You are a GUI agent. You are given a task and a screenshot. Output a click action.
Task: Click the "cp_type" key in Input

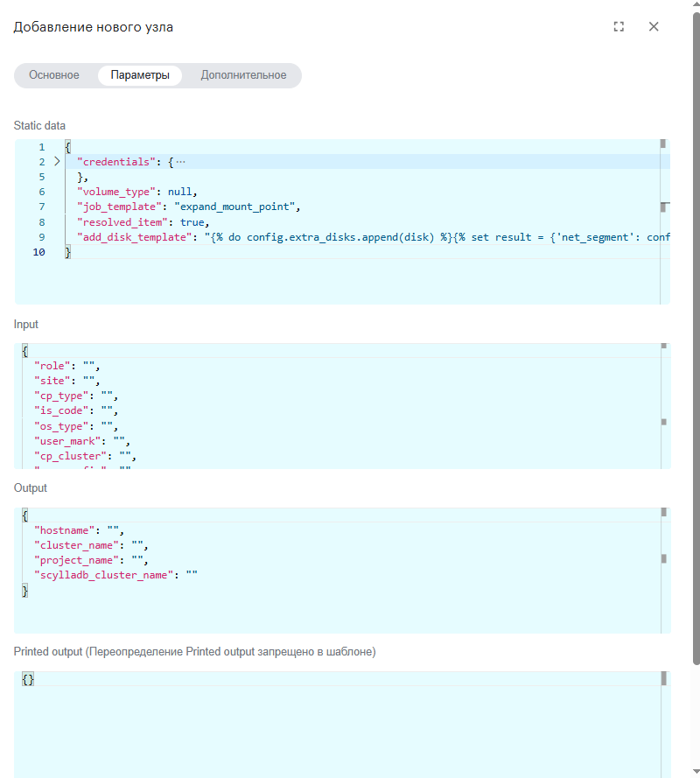tap(61, 396)
